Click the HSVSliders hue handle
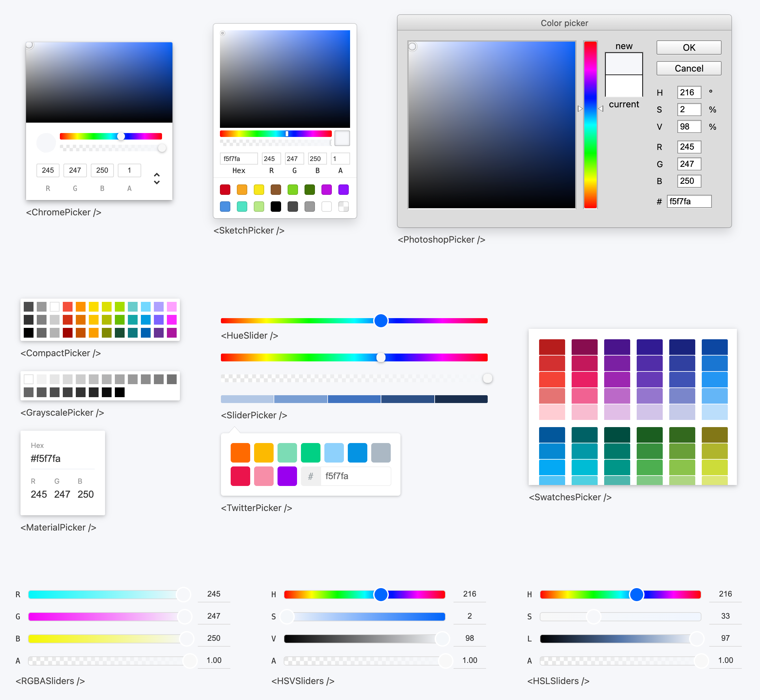The height and width of the screenshot is (700, 760). coord(381,594)
